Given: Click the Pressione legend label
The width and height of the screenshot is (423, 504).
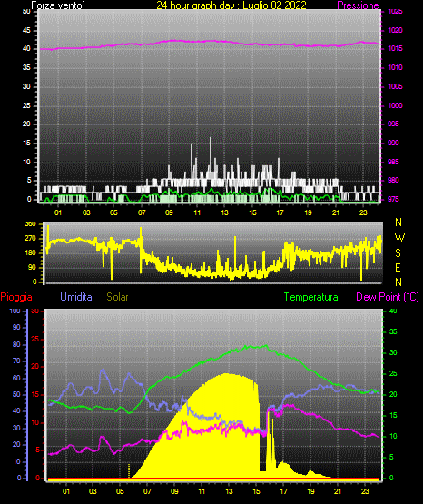Looking at the screenshot, I should tap(358, 5).
